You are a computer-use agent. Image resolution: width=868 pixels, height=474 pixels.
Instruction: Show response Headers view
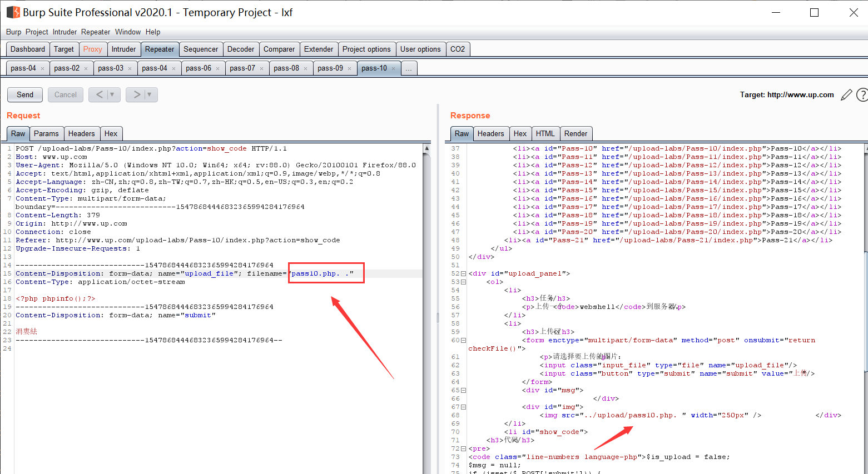click(x=490, y=133)
